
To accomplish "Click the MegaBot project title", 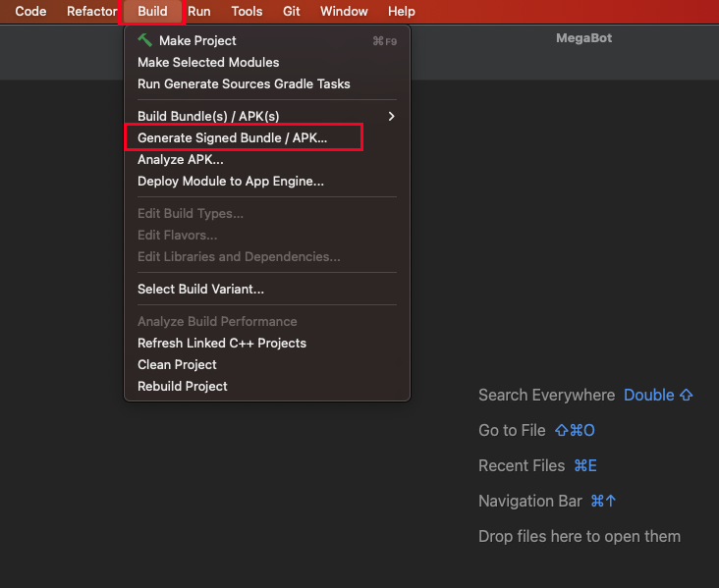I will coord(583,38).
